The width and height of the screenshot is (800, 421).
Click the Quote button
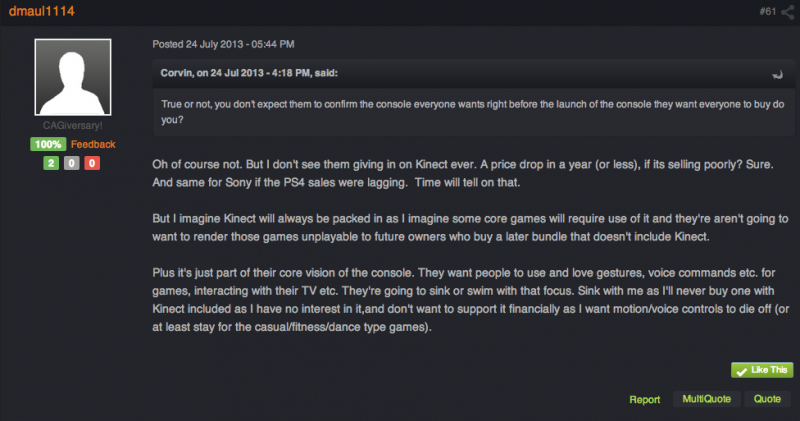coord(767,399)
